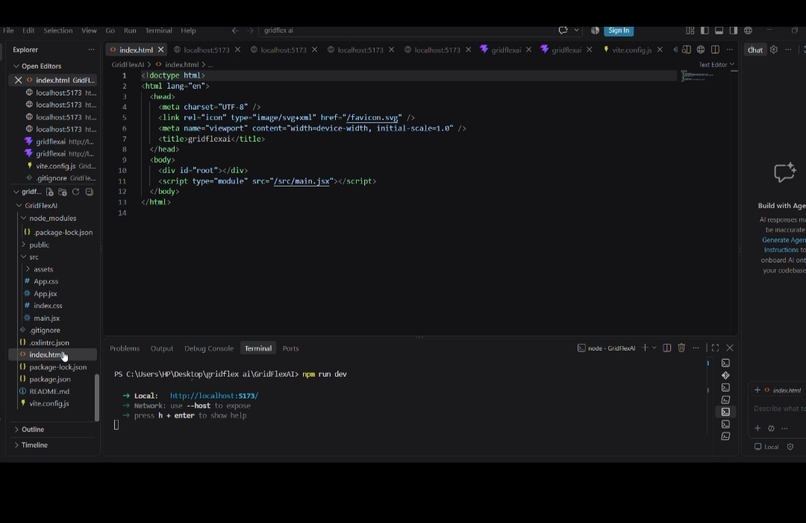This screenshot has height=523, width=806.
Task: Split the terminal pane
Action: pos(667,348)
